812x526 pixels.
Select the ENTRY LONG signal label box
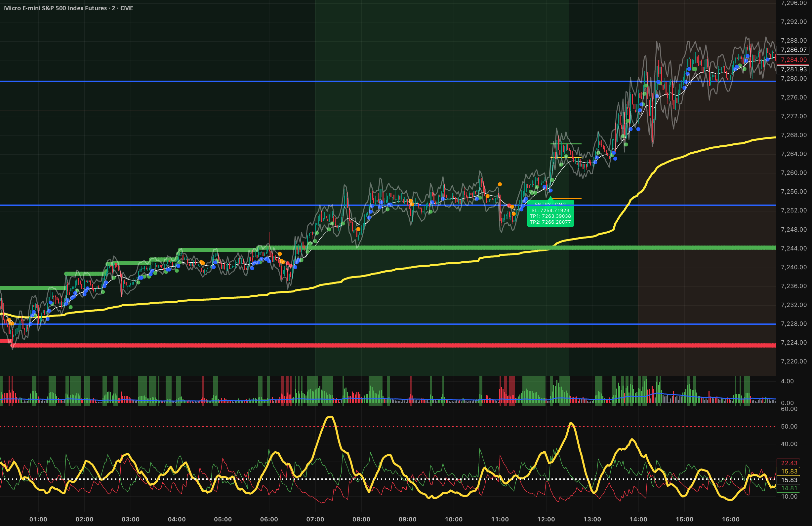click(550, 213)
